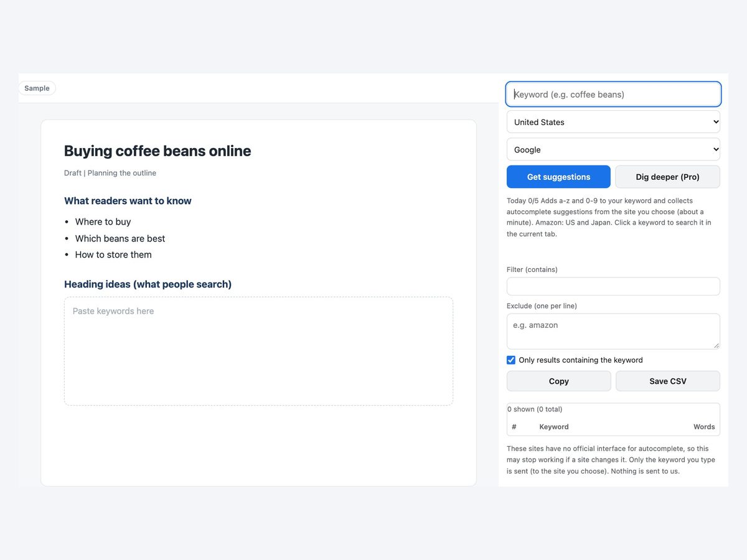
Task: Click the What readers want to know heading
Action: tap(128, 201)
